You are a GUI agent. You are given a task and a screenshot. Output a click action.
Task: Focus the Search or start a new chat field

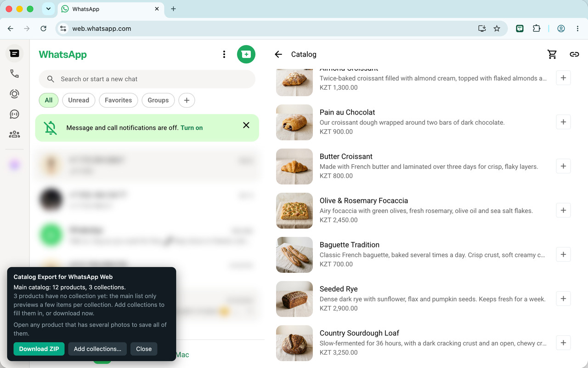point(147,79)
